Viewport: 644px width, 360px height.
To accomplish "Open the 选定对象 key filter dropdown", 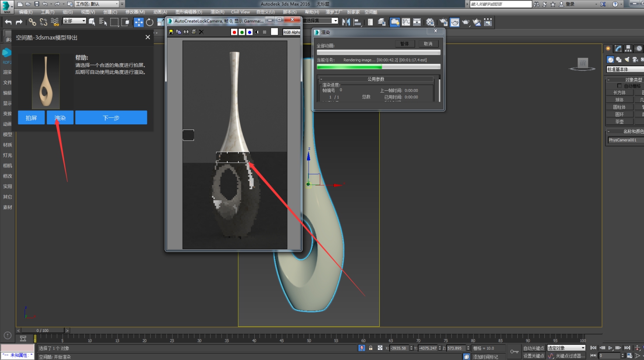I will pyautogui.click(x=566, y=348).
